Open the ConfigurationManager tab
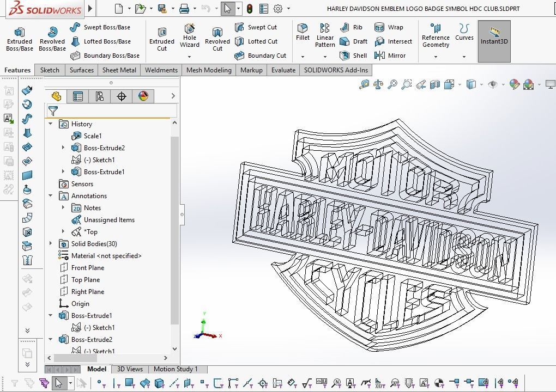The image size is (556, 392). point(100,96)
